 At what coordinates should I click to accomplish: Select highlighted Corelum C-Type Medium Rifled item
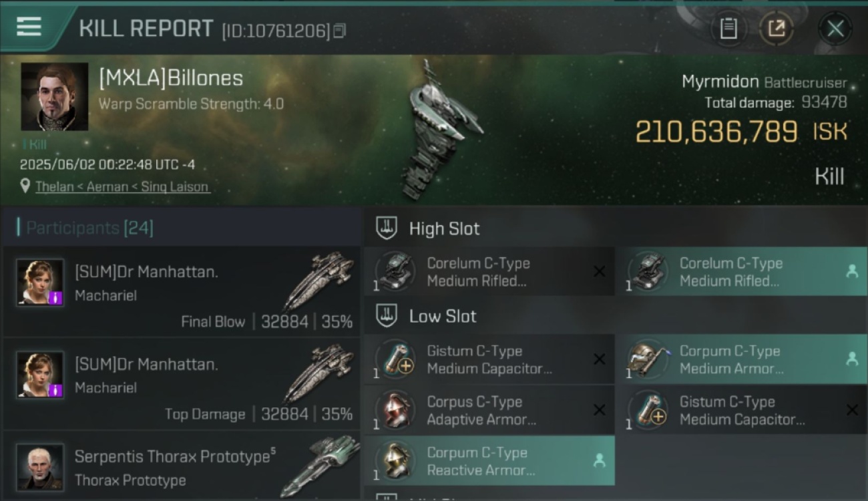point(742,271)
